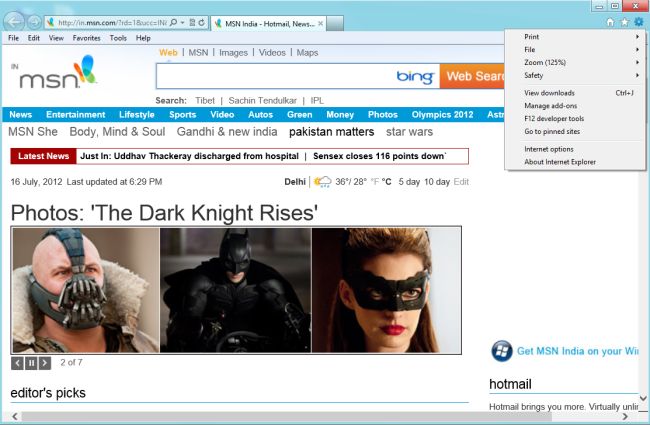This screenshot has height=425, width=650.
Task: Open Favorites star icon
Action: click(624, 22)
